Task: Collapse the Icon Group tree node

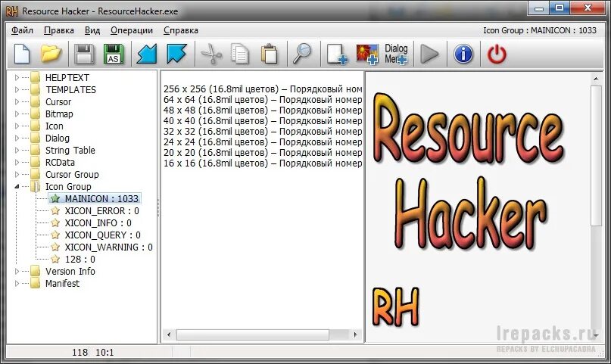Action: (17, 186)
